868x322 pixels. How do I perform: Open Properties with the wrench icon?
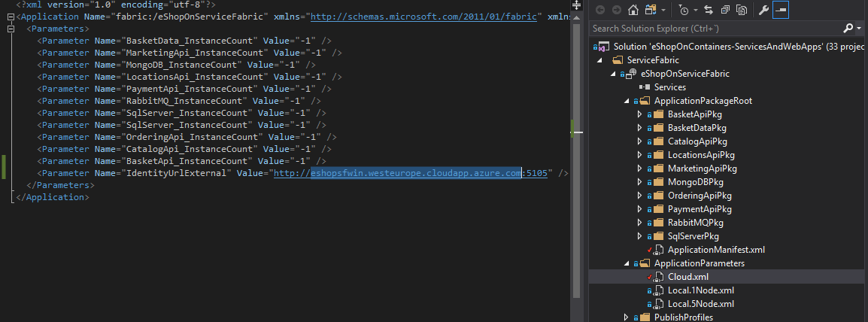(763, 10)
